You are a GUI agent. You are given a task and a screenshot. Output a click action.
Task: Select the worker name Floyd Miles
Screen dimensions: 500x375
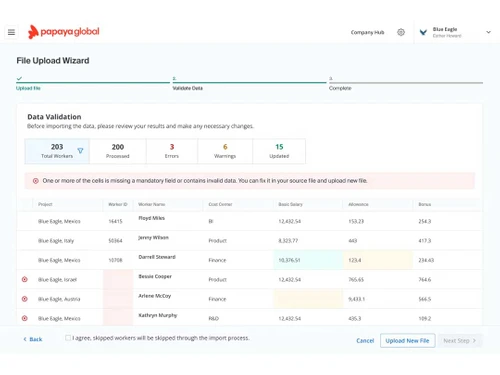point(152,218)
